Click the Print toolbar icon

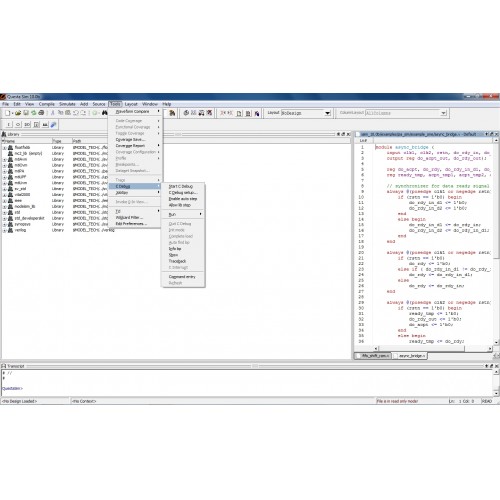coord(41,113)
